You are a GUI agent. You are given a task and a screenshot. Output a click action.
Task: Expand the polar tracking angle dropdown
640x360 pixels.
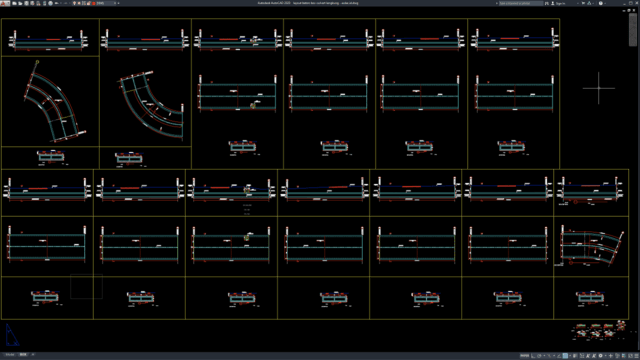tap(544, 356)
